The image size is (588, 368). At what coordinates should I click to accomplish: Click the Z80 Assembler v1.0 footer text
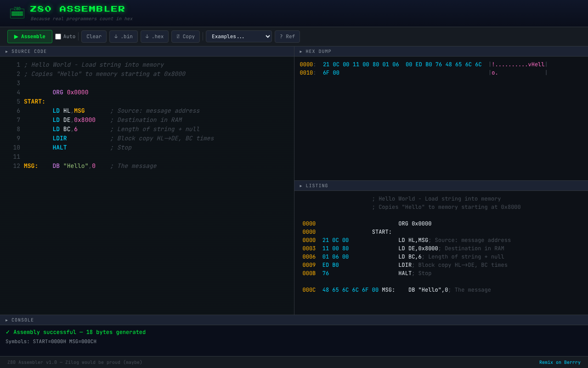click(x=75, y=362)
